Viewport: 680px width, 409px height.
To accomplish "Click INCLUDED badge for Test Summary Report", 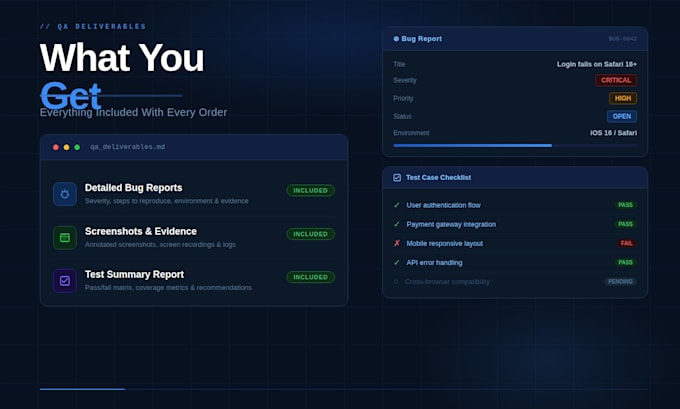I will click(x=311, y=277).
